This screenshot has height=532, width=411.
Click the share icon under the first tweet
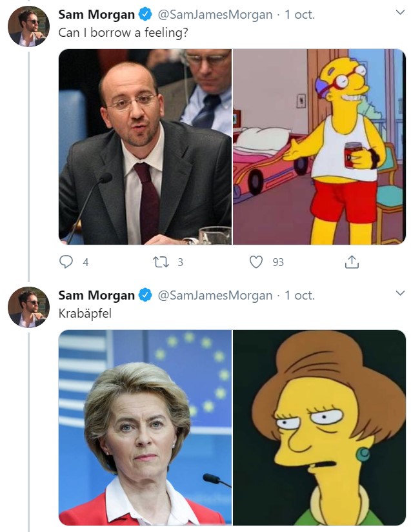pos(352,262)
